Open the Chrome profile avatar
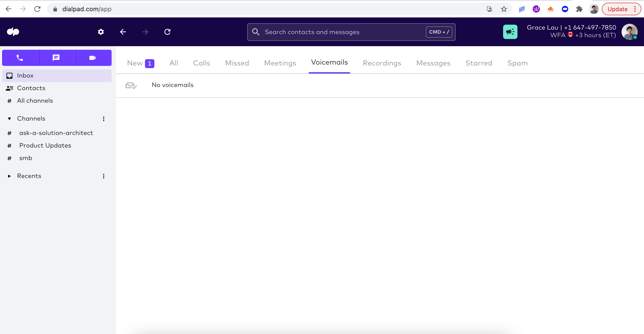644x334 pixels. [x=594, y=9]
